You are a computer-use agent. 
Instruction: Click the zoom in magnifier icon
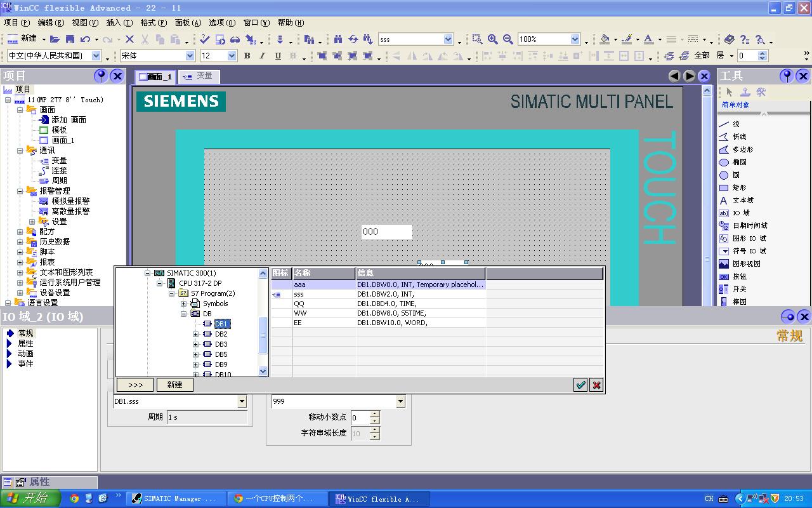click(x=492, y=39)
